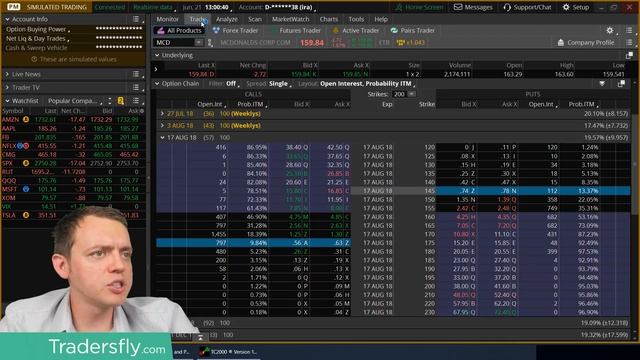Image resolution: width=640 pixels, height=360 pixels.
Task: Collapse the 17 AUG 18 expiration
Action: [162, 138]
